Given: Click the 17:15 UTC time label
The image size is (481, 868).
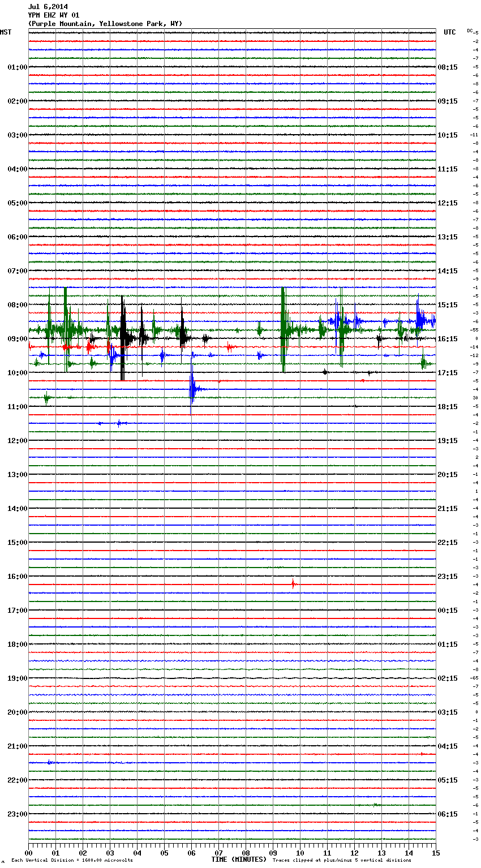Looking at the screenshot, I should 448,373.
